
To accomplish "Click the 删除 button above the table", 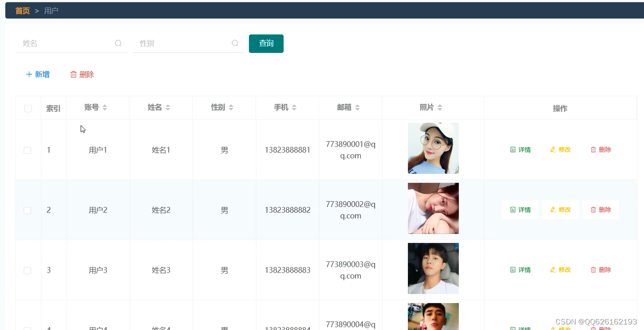I will 82,75.
